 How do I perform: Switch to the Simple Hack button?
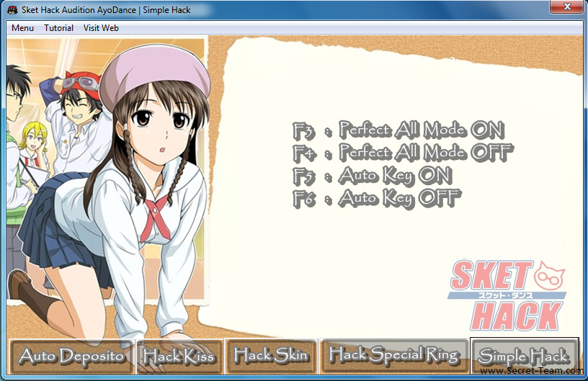[523, 357]
